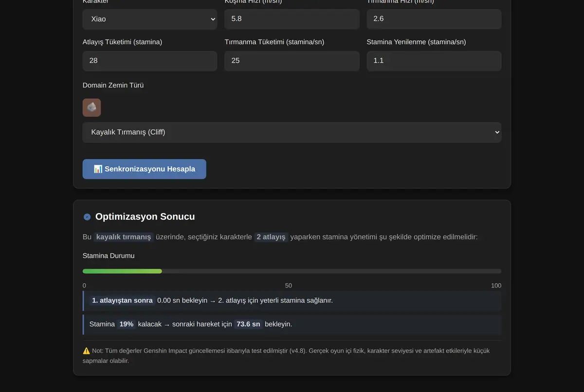Focus the Stamina Yenilenme input with 1.1
Viewport: 584px width, 392px height.
(x=434, y=61)
